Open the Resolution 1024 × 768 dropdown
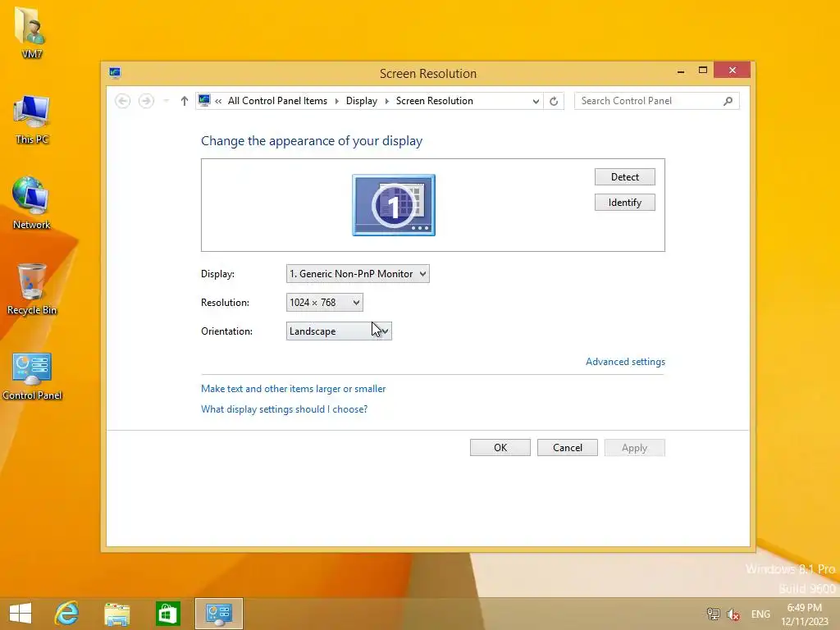The image size is (840, 630). (x=325, y=303)
